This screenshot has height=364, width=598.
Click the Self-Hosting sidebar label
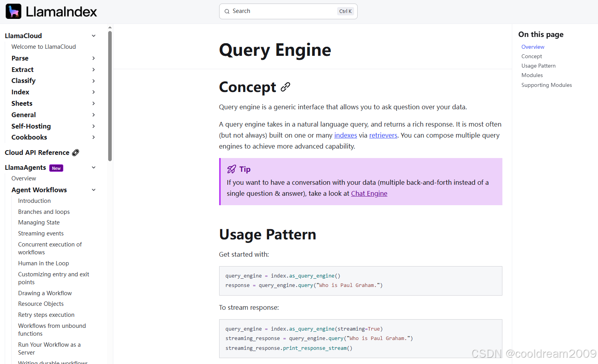31,126
